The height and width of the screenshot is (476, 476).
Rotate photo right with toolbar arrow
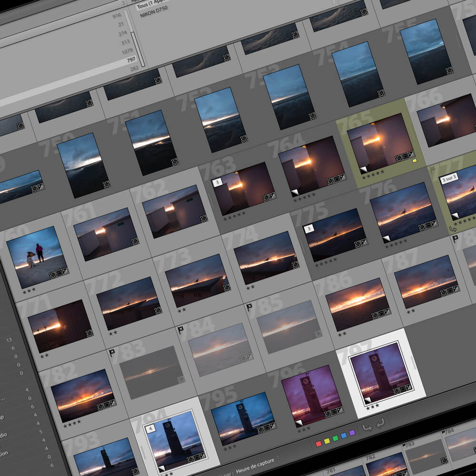381,423
